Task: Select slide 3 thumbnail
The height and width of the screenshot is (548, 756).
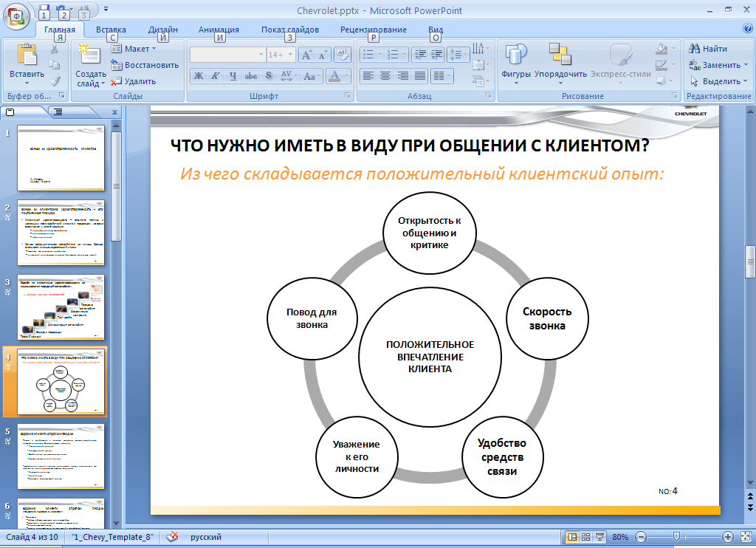Action: point(61,307)
